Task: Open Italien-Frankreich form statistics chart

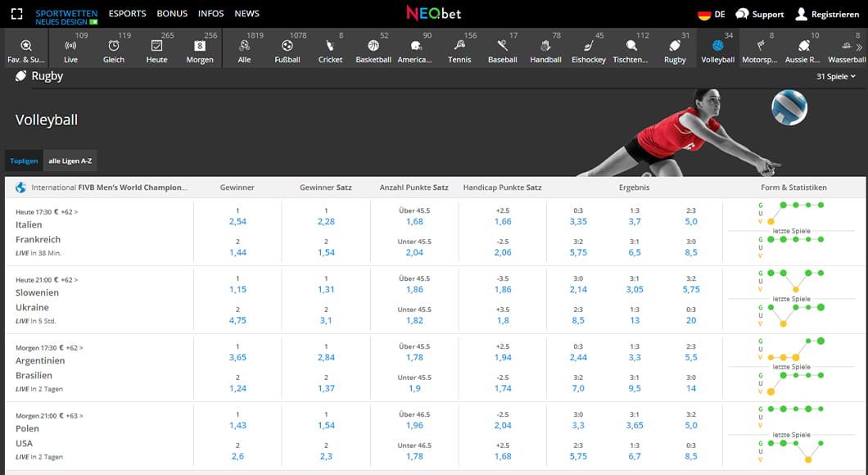Action: click(x=792, y=231)
